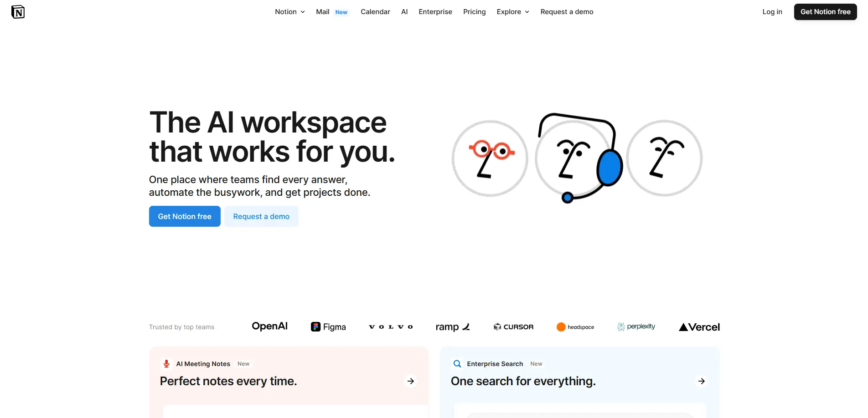Image resolution: width=868 pixels, height=418 pixels.
Task: Click the New badge beside AI Meeting Notes
Action: pos(243,364)
